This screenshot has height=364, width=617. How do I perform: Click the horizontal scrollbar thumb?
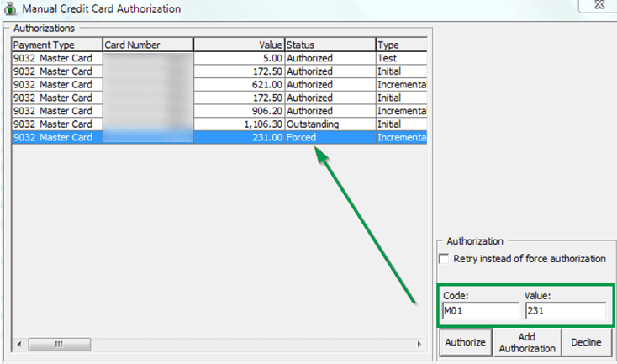pyautogui.click(x=60, y=345)
